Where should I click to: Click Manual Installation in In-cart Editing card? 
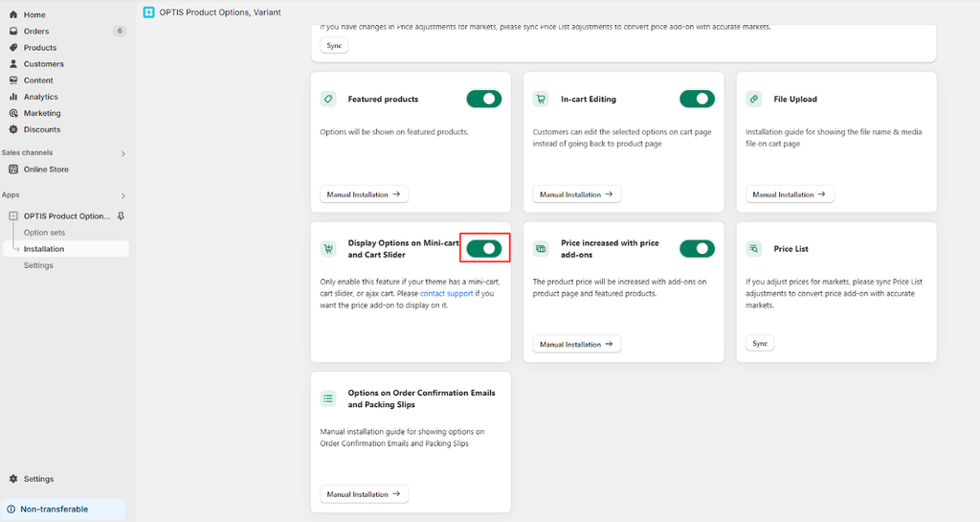click(x=576, y=194)
